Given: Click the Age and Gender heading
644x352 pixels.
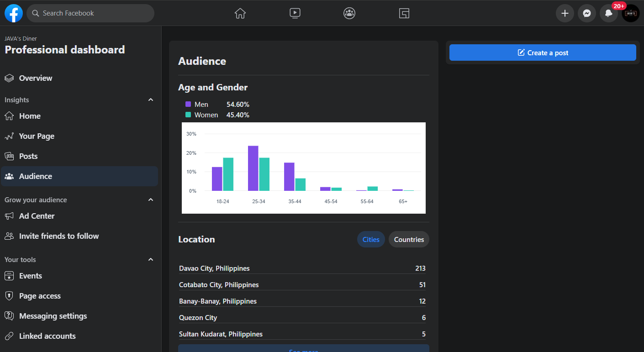Looking at the screenshot, I should click(x=213, y=87).
